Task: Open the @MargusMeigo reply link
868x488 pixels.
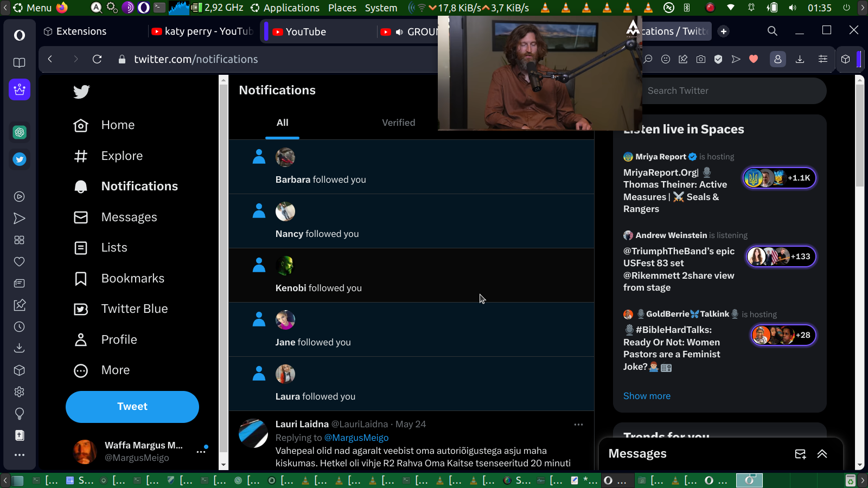Action: 356,438
